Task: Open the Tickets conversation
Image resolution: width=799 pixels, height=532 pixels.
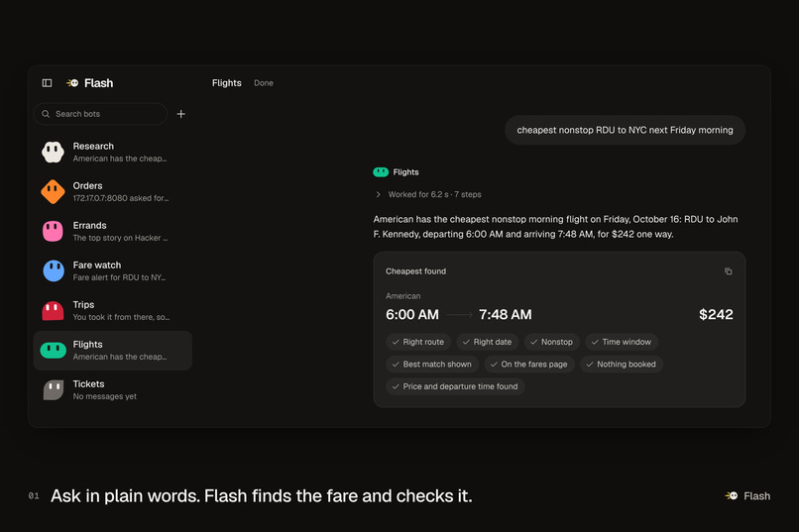Action: click(113, 390)
